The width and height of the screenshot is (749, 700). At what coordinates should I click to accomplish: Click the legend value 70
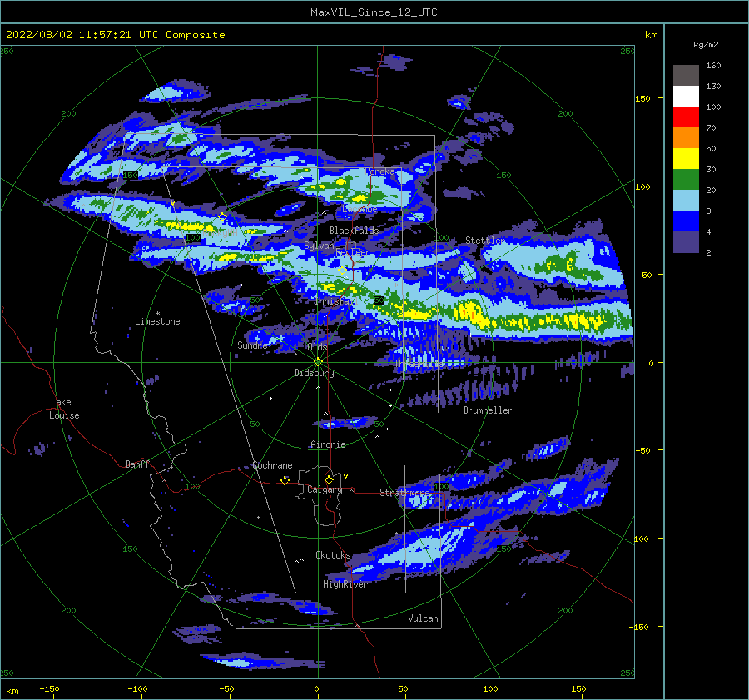[x=711, y=128]
